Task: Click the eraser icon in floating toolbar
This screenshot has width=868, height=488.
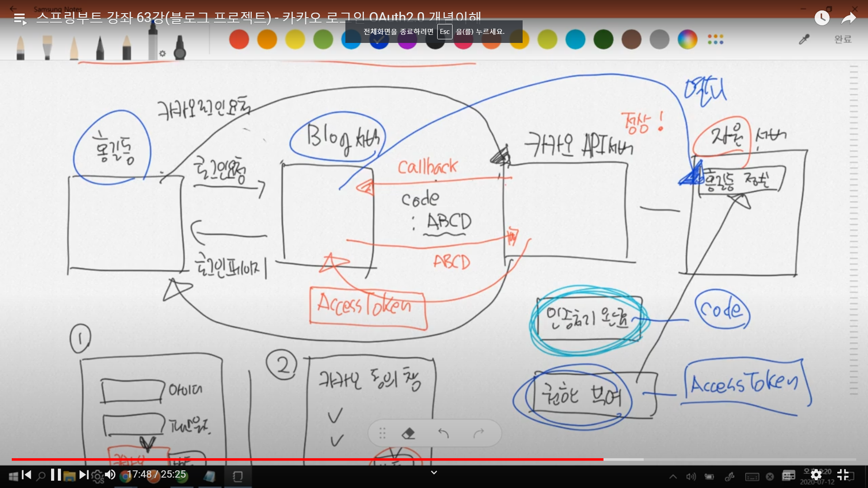Action: [x=408, y=434]
